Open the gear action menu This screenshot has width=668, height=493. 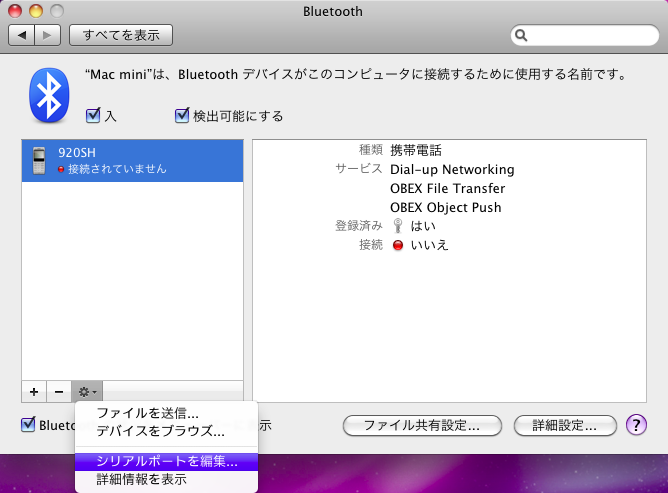(87, 392)
